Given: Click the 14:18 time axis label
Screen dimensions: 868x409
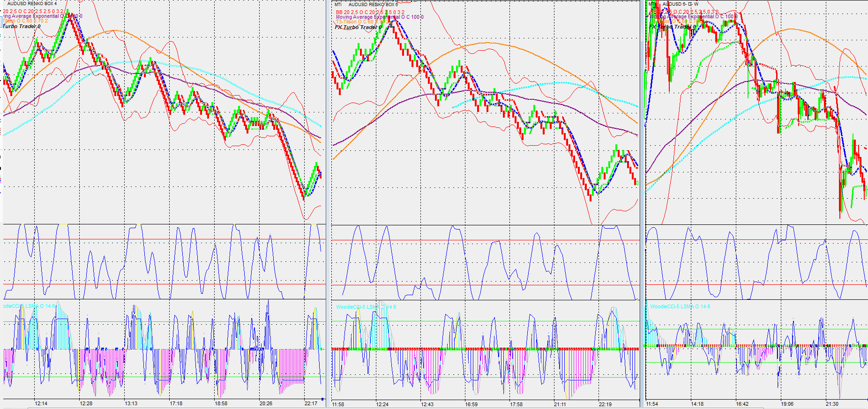Looking at the screenshot, I should (x=697, y=404).
